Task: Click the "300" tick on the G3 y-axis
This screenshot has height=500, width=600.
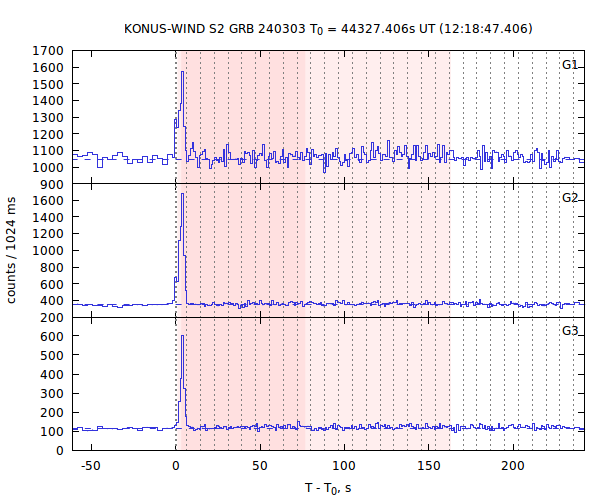Action: [52, 393]
